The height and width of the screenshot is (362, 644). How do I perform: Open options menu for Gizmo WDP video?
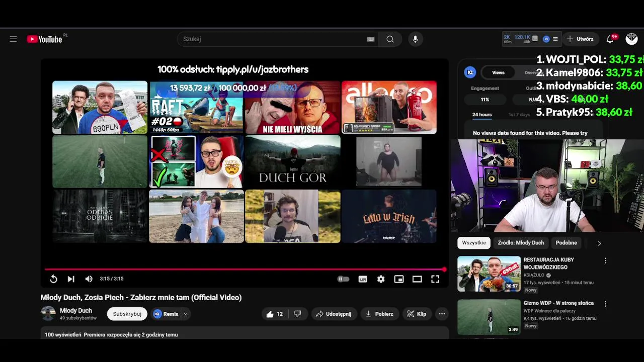(605, 304)
